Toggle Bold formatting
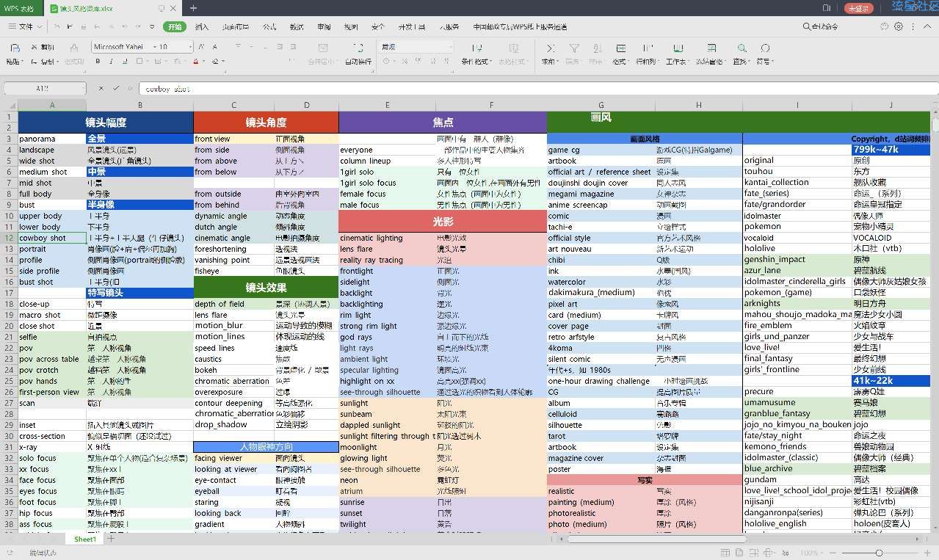 point(98,62)
